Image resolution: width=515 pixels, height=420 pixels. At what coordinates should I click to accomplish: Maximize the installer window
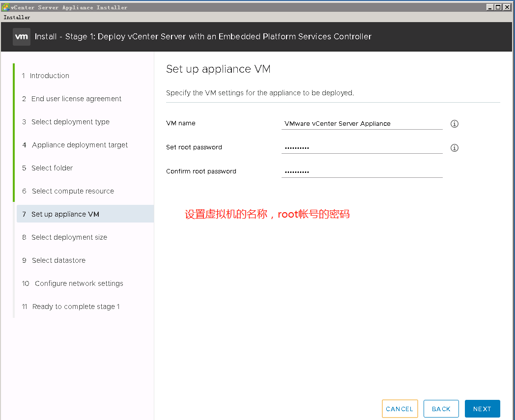498,7
